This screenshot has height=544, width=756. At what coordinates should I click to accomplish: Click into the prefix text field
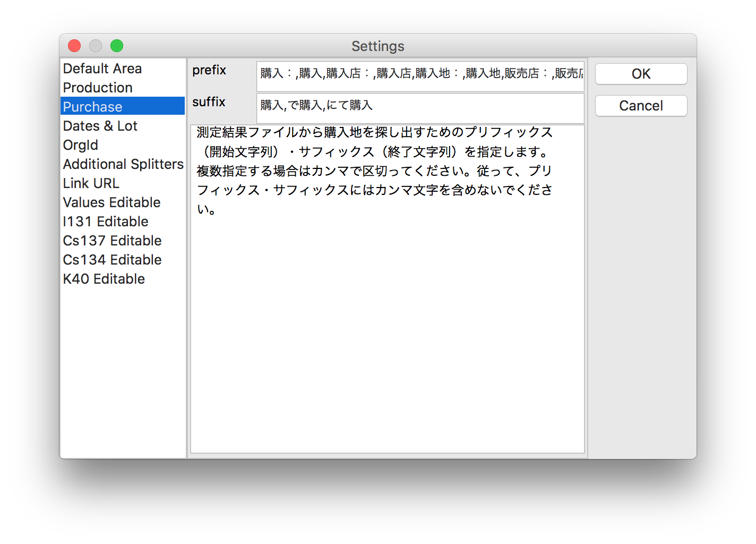tap(420, 76)
